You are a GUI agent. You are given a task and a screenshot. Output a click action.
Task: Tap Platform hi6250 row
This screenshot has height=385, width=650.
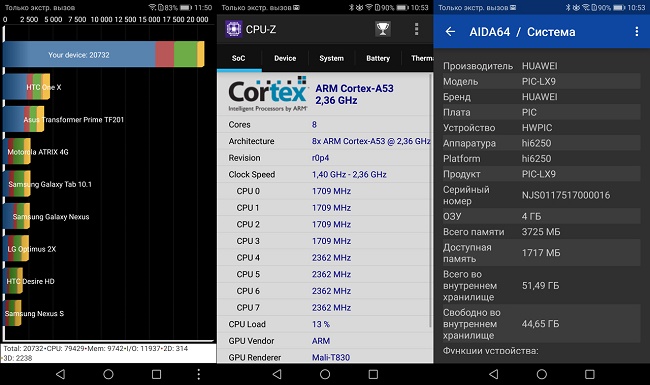tap(541, 158)
